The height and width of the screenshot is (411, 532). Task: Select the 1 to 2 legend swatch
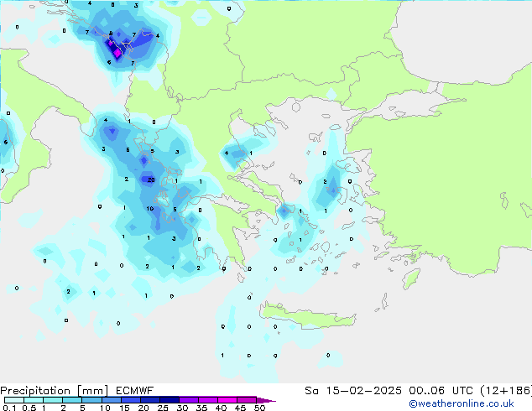53,400
